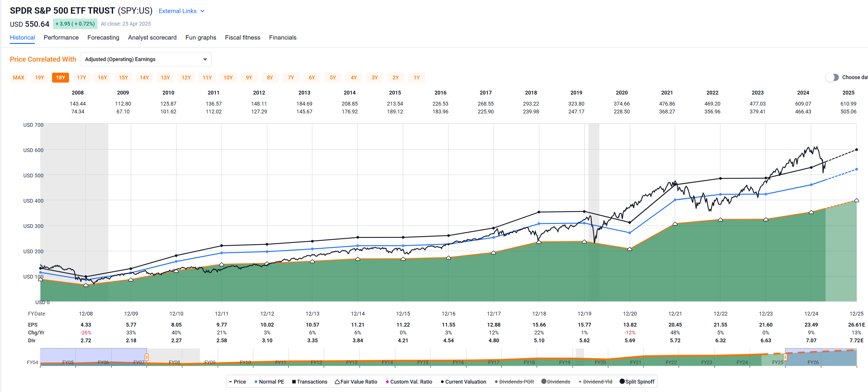Click FY20 in the navigator timeline

pos(600,362)
